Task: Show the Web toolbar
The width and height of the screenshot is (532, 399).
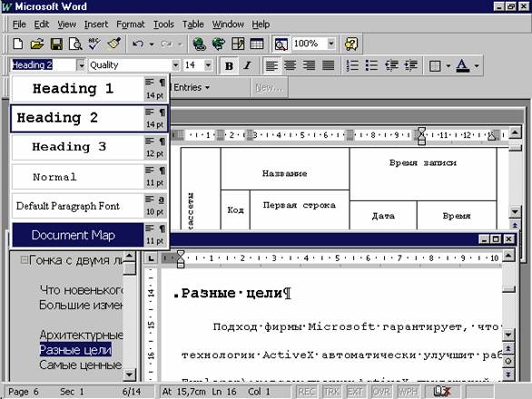Action: [218, 44]
